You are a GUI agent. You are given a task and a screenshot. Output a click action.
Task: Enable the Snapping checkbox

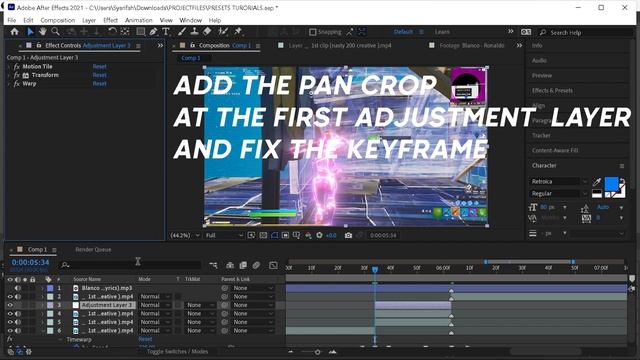(x=313, y=32)
